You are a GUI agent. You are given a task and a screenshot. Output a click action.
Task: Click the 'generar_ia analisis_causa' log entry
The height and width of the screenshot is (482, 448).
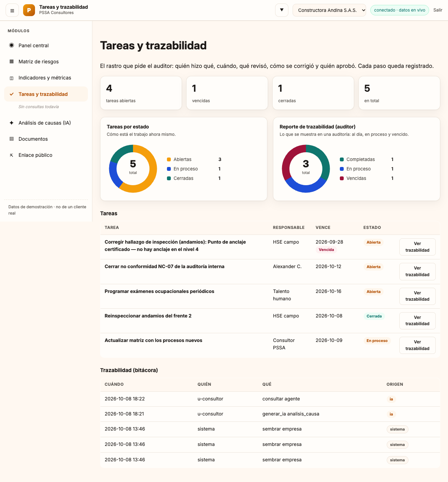[x=291, y=414]
